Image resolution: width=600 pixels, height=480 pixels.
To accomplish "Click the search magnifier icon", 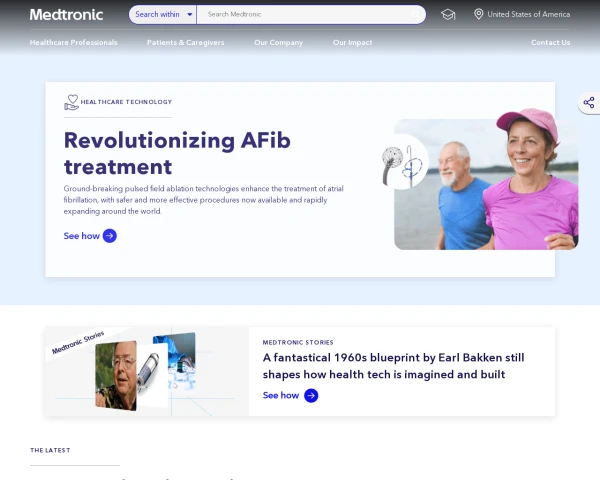I will coord(416,15).
